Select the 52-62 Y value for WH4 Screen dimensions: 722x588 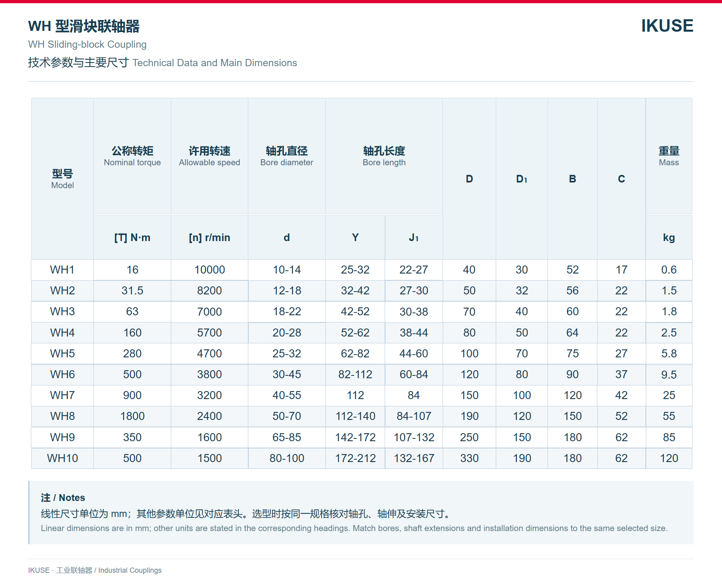point(355,333)
